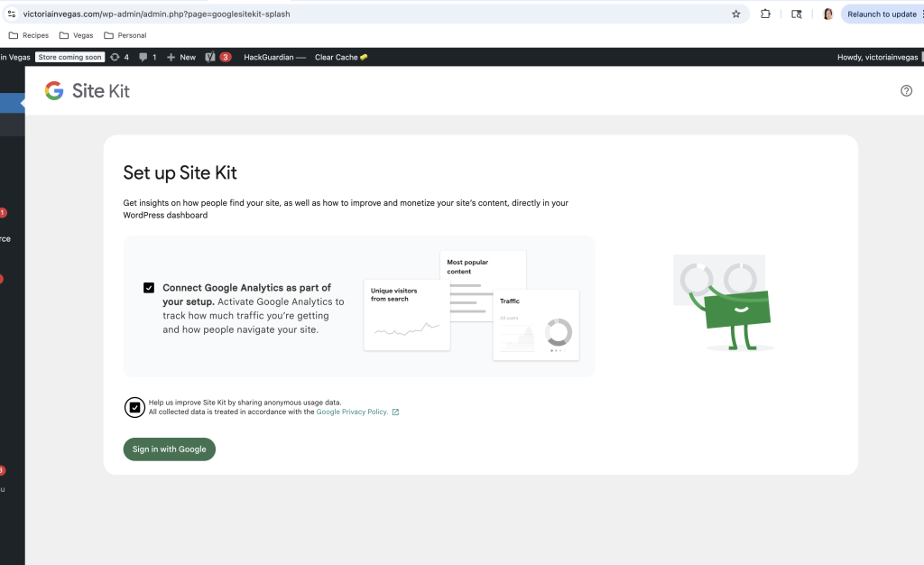Click the URL address bar field

[x=361, y=14]
